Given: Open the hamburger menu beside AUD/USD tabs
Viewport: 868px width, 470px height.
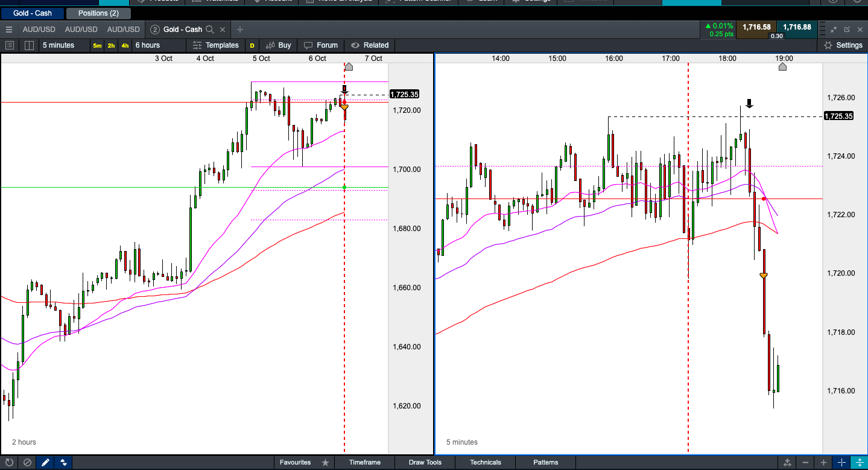Looking at the screenshot, I should click(8, 29).
